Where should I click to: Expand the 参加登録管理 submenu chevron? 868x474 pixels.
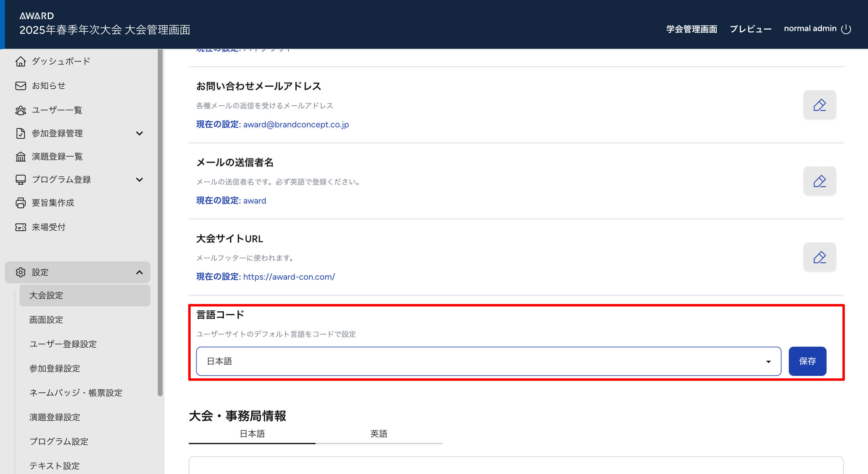tap(139, 133)
